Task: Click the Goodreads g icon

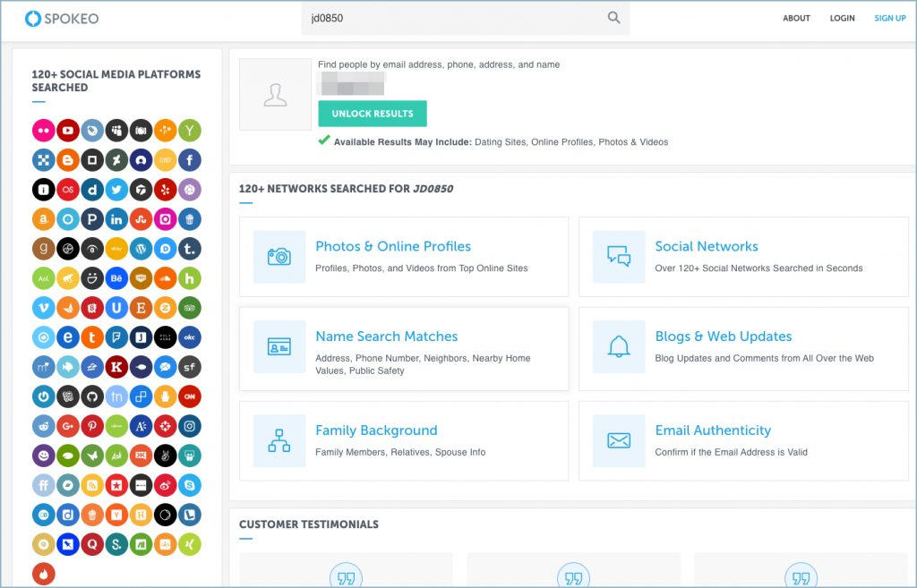Action: 43,249
